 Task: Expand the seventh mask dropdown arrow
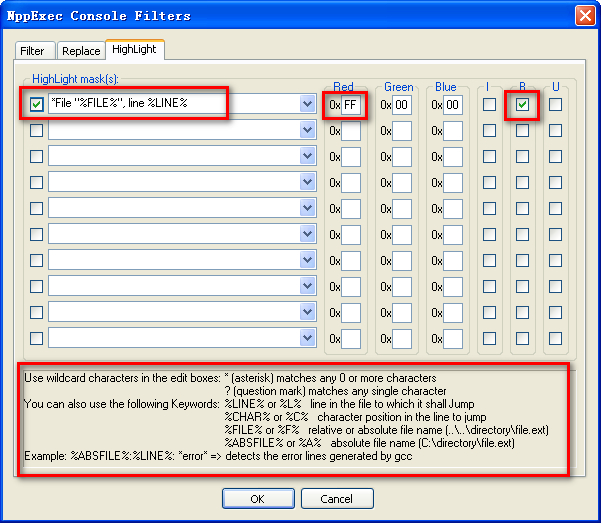click(x=307, y=260)
